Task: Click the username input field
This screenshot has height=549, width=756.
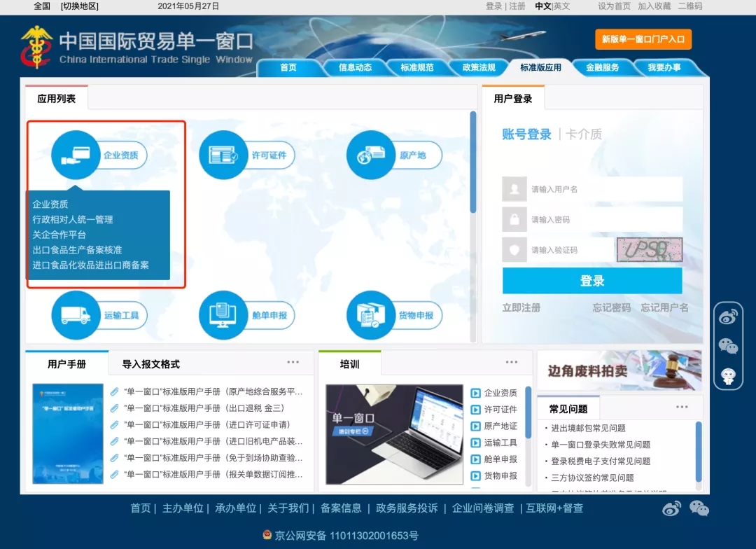Action: coord(602,188)
